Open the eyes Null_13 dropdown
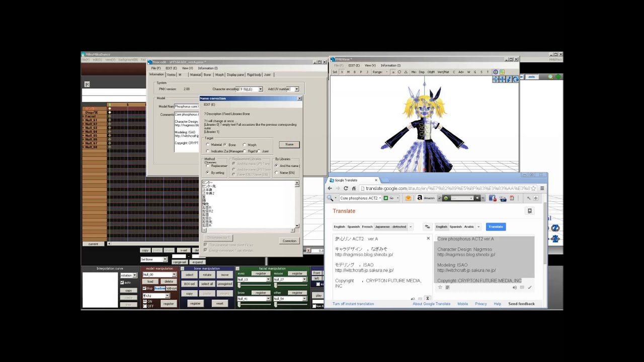644x362 pixels. click(268, 279)
